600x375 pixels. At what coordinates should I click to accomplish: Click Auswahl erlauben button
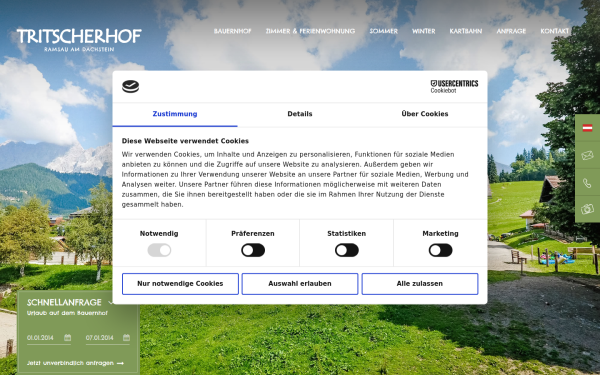[x=300, y=284]
